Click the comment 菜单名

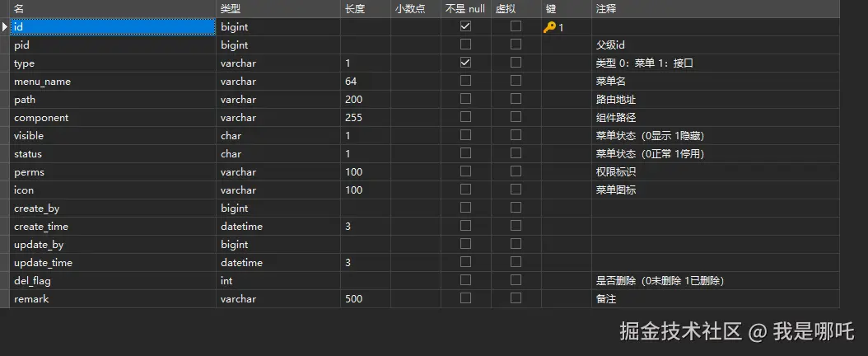click(x=610, y=82)
